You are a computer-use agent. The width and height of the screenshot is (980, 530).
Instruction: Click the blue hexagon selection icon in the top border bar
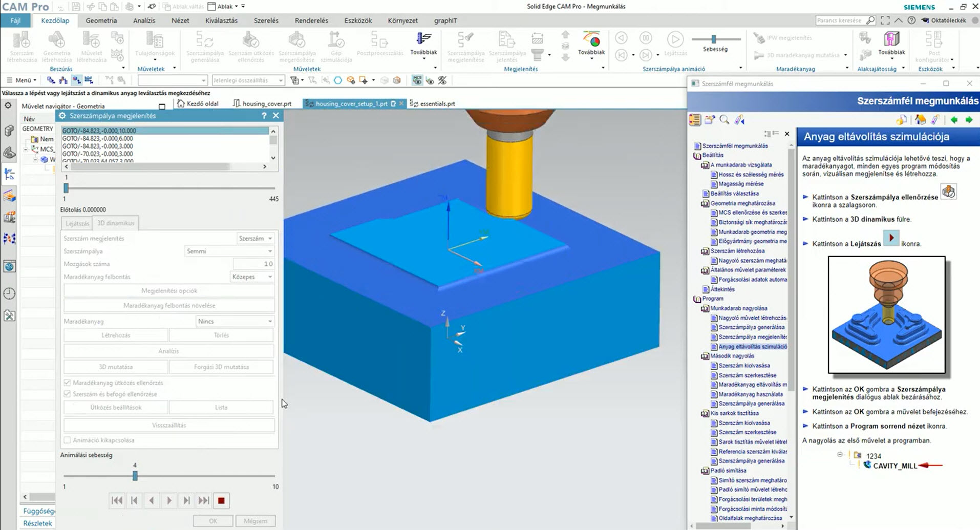(x=338, y=80)
